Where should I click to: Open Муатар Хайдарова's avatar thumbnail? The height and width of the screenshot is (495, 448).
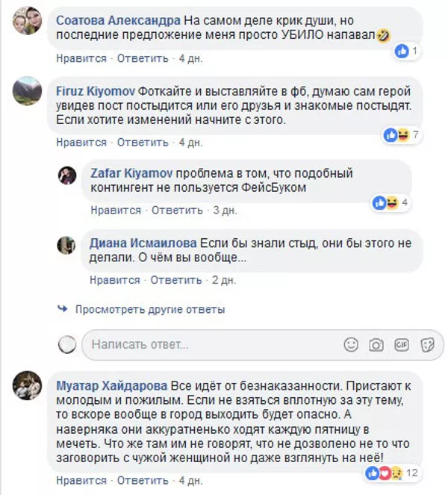(28, 385)
